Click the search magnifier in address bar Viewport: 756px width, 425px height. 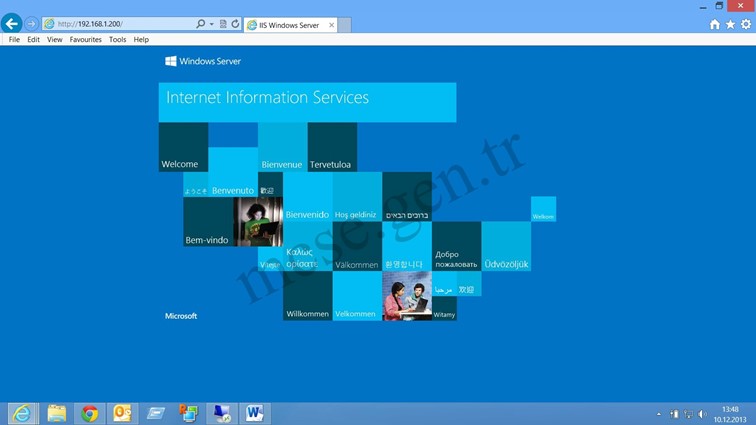(201, 24)
